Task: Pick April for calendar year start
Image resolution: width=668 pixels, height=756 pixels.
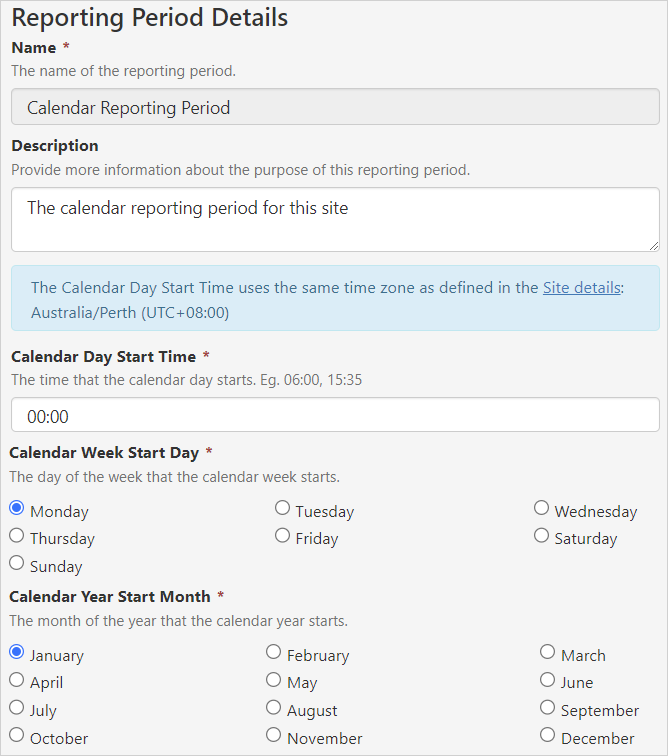Action: click(x=16, y=679)
